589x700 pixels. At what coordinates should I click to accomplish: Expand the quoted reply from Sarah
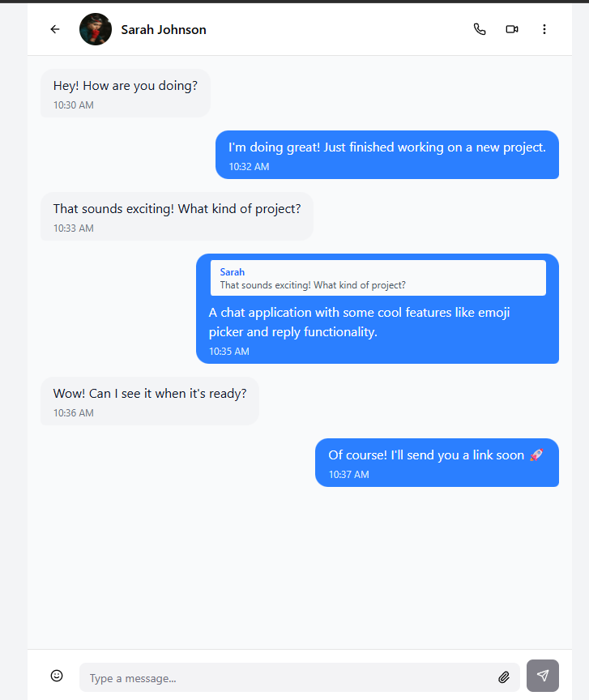click(378, 278)
